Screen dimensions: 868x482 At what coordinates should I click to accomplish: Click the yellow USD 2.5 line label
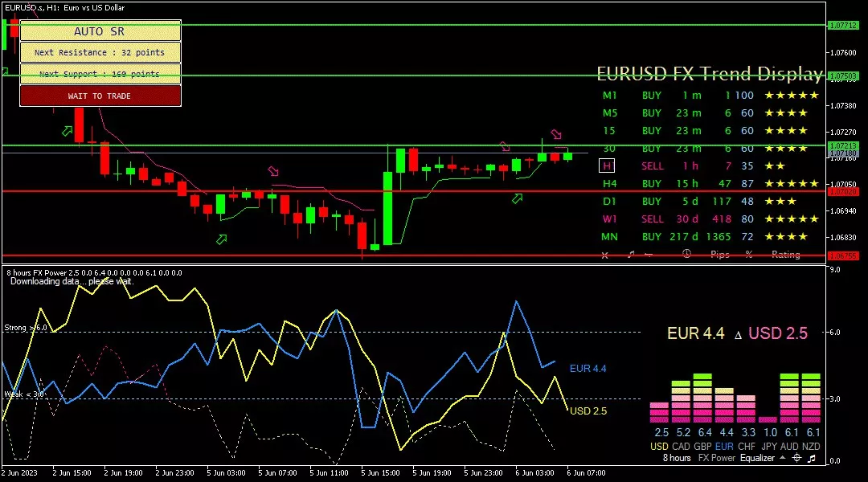(588, 411)
